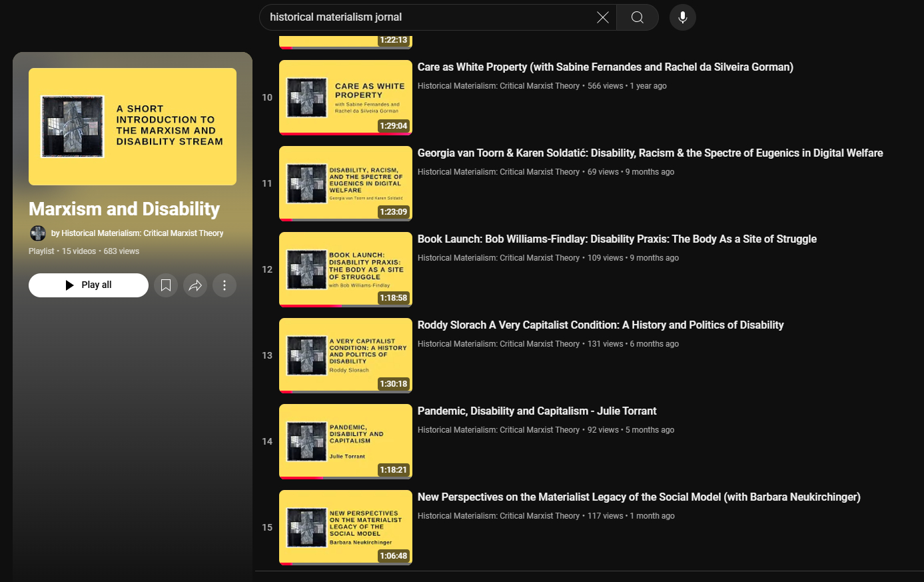Open the 'New Perspectives on the Materialist Legacy' title
Viewport: 924px width, 582px height.
pyautogui.click(x=638, y=497)
